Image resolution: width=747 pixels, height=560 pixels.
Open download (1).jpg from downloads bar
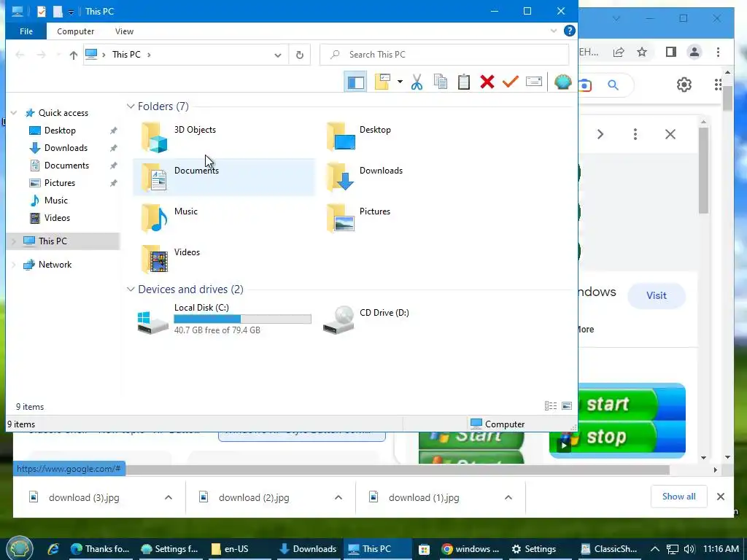click(424, 497)
